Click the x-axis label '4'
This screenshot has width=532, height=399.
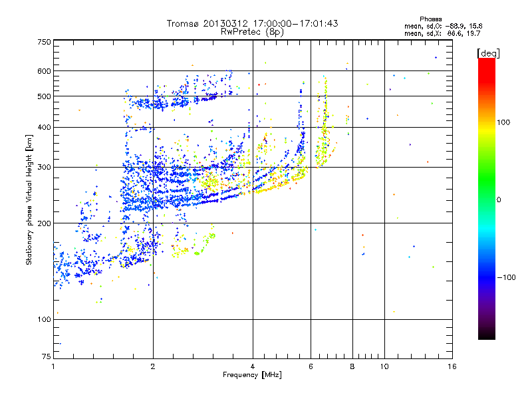coord(253,366)
